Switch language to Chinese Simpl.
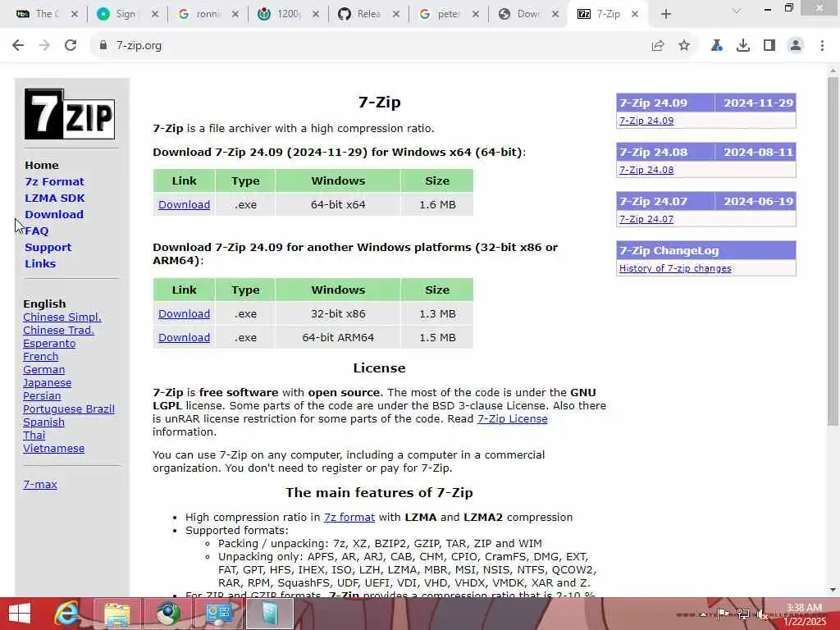This screenshot has width=840, height=630. click(x=62, y=317)
